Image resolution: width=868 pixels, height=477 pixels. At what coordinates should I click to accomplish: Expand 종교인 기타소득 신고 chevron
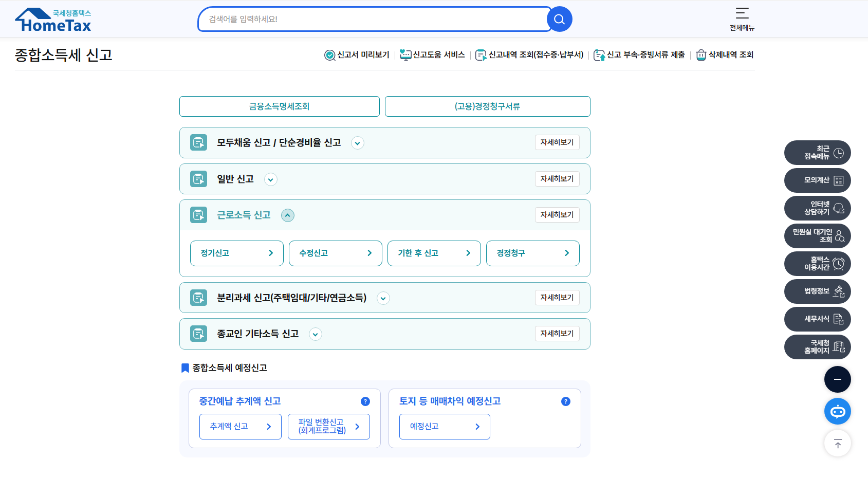click(x=316, y=334)
